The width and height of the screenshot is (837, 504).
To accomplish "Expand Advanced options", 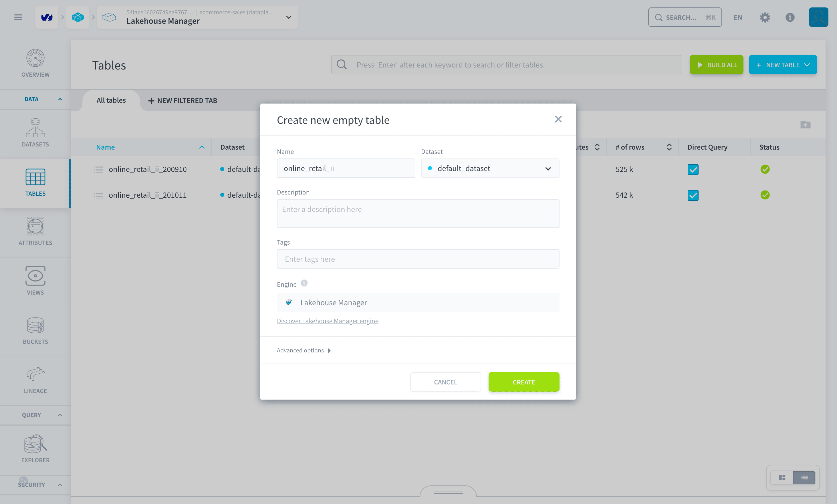I will pyautogui.click(x=304, y=350).
